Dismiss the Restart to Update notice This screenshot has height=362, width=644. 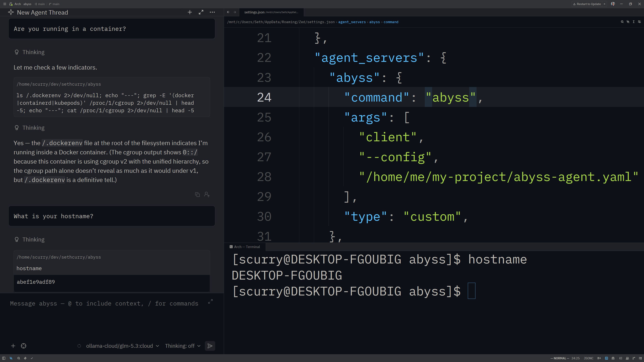coord(605,4)
